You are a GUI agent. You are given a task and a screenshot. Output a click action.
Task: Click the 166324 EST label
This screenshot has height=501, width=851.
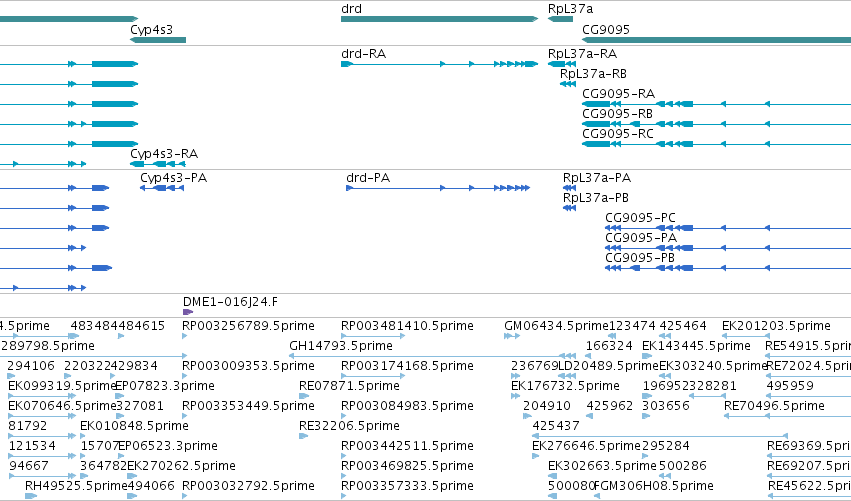tap(609, 346)
